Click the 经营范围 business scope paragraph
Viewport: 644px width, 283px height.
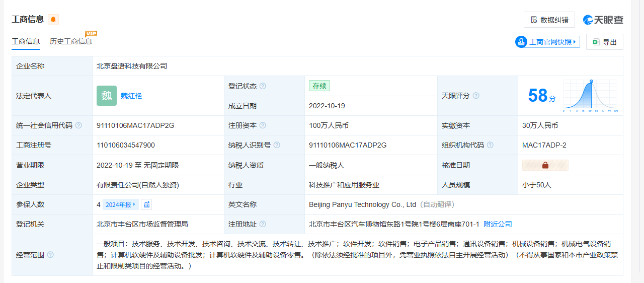pyautogui.click(x=357, y=254)
